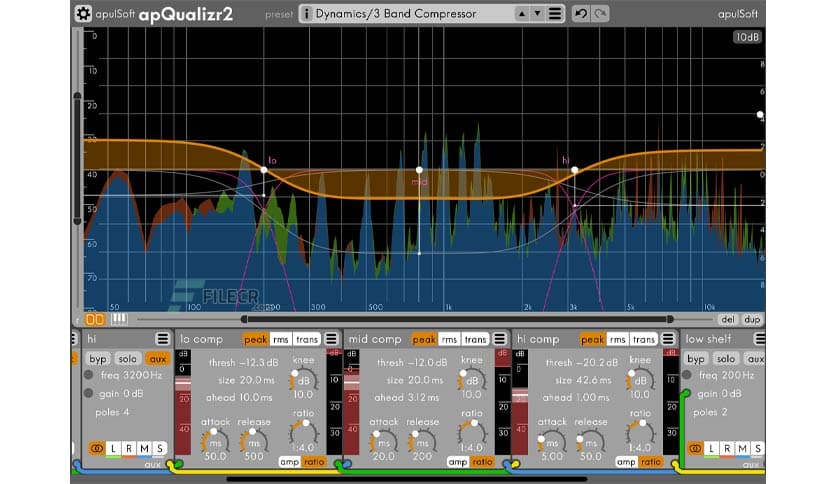Switch to the piano keyboard view icon

pos(118,319)
